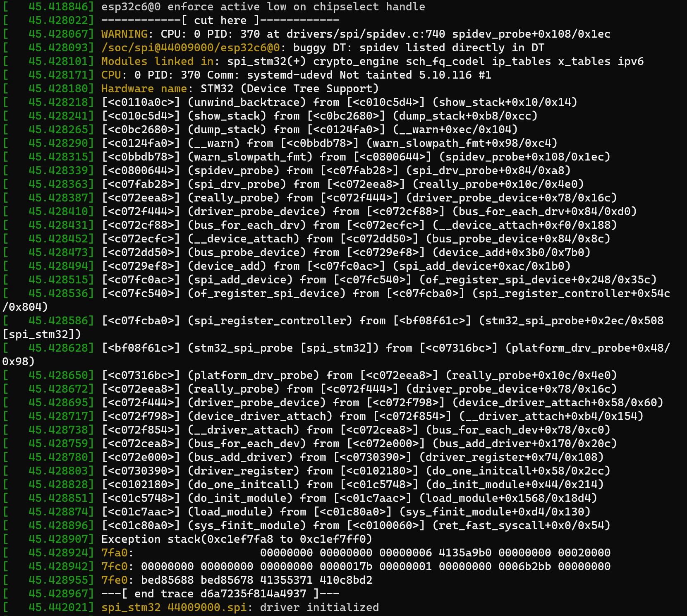Click (bus_add_driver+0x170/0x20c) entry
This screenshot has width=687, height=616.
(525, 443)
